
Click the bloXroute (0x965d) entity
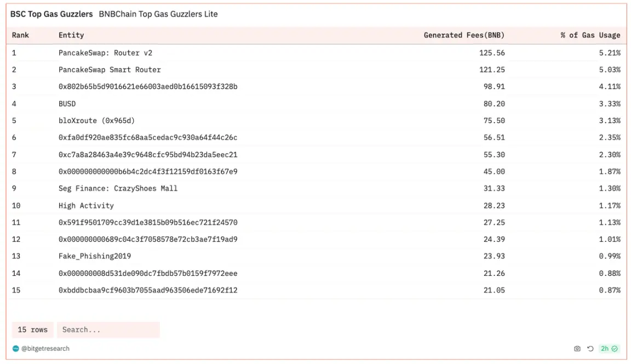[x=96, y=121]
